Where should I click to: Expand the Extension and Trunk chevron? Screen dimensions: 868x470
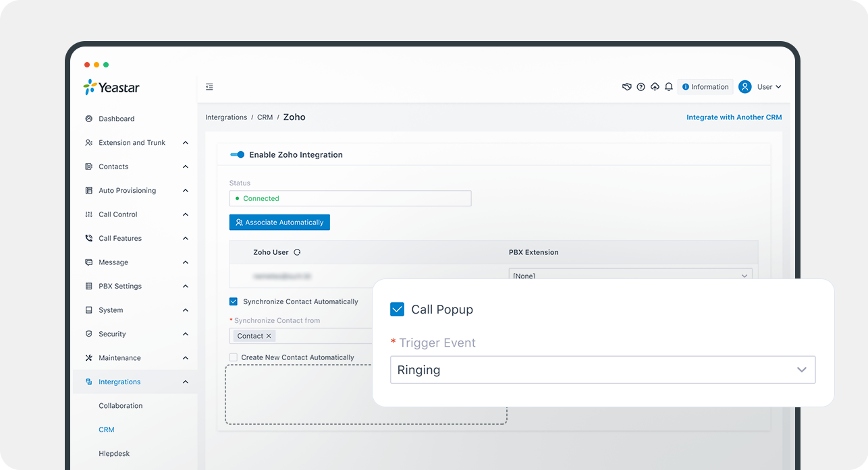186,143
